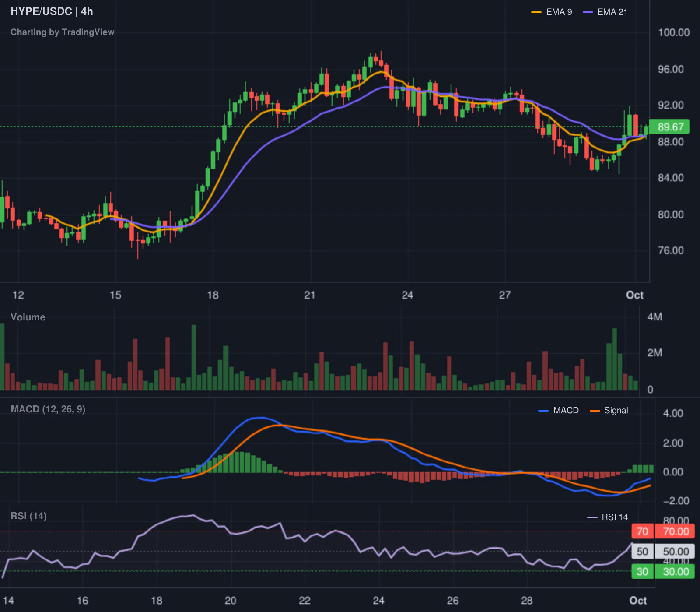Click the date label 24 on bottom axis
This screenshot has height=612, width=700.
378,601
